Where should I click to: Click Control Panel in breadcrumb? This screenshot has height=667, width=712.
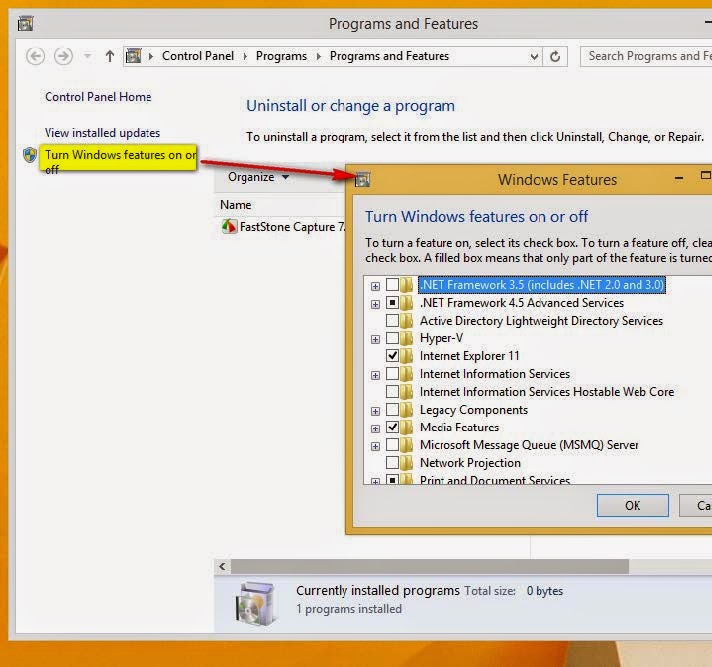click(198, 56)
